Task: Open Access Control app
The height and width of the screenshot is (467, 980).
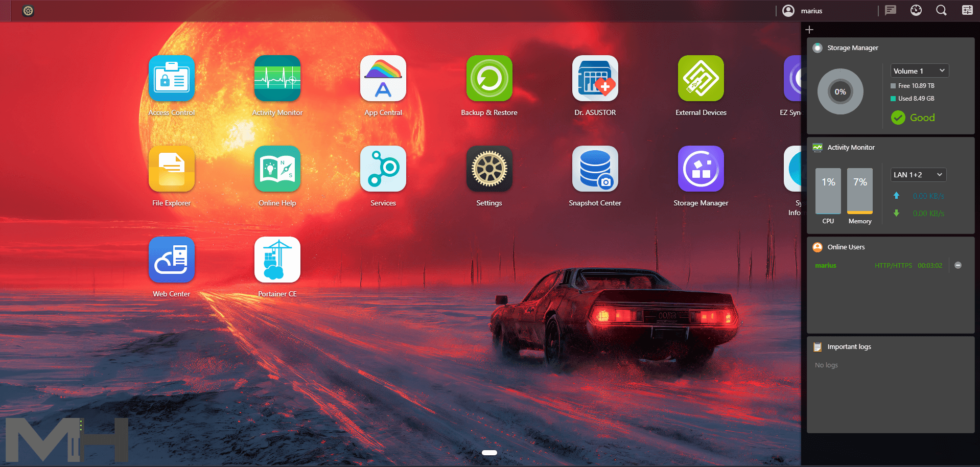Action: (x=172, y=78)
